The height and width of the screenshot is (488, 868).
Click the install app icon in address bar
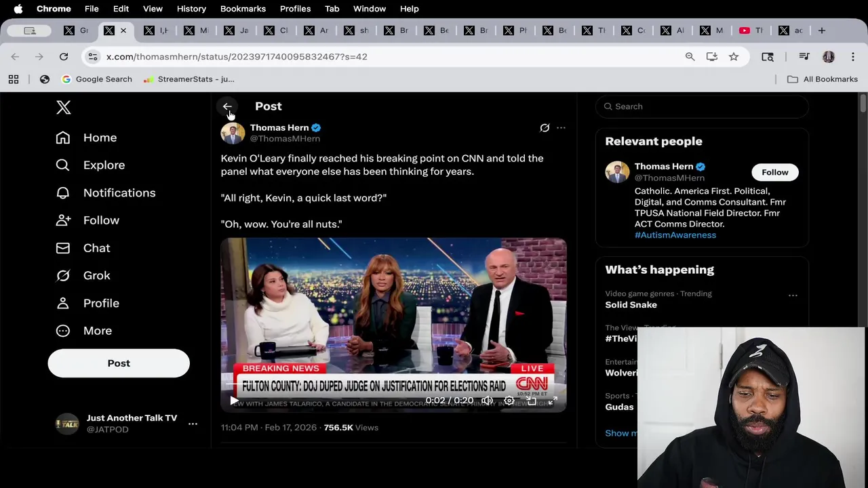[x=711, y=57]
